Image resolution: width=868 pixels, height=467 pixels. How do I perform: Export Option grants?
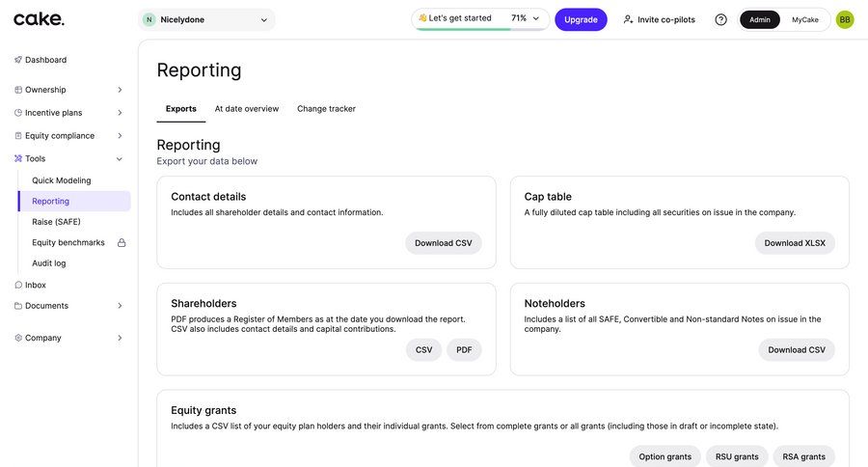665,457
